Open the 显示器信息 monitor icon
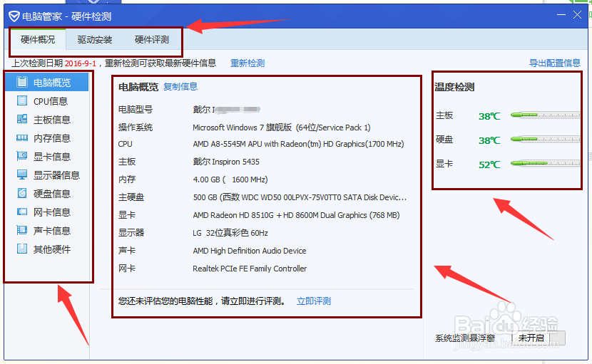Image resolution: width=592 pixels, height=364 pixels. point(22,175)
